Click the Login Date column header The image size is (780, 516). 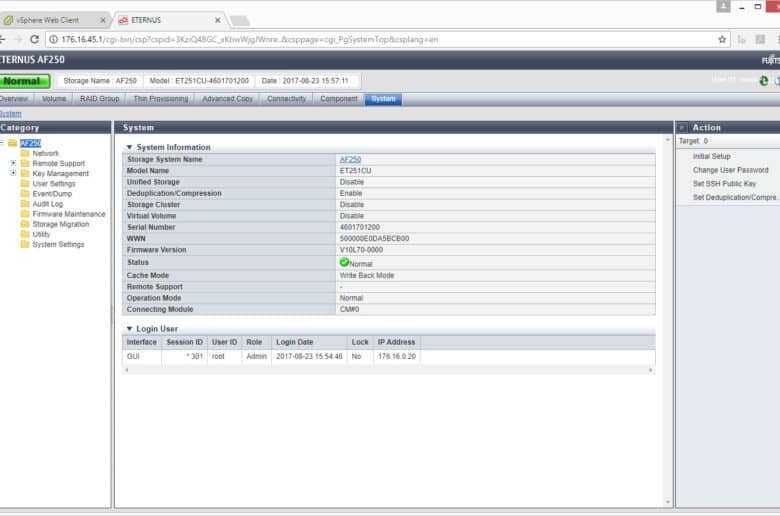(309, 342)
